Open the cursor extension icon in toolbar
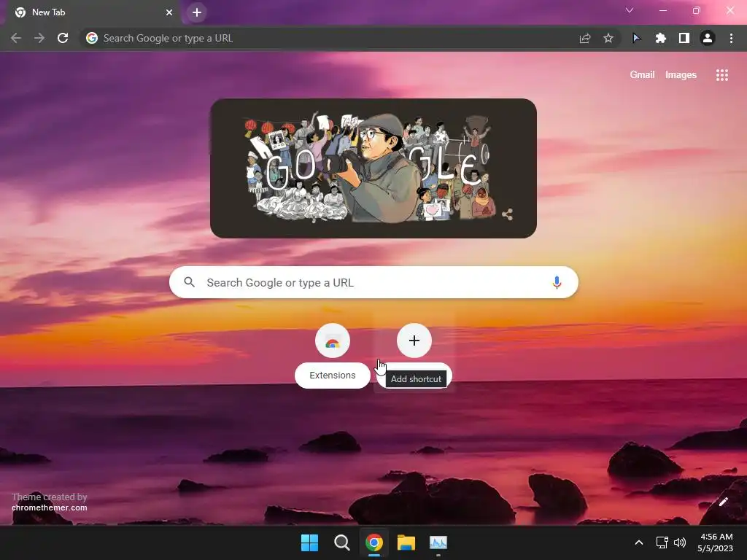Viewport: 747px width, 560px height. [x=636, y=38]
